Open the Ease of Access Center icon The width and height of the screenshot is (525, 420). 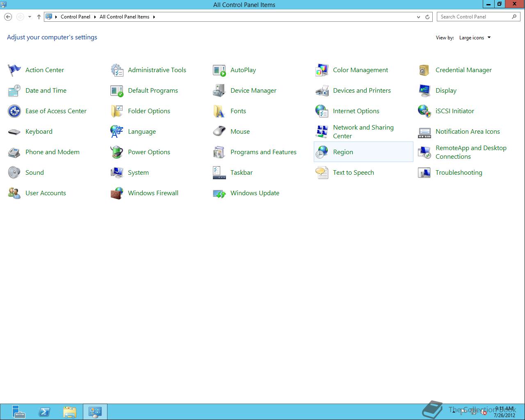(14, 111)
